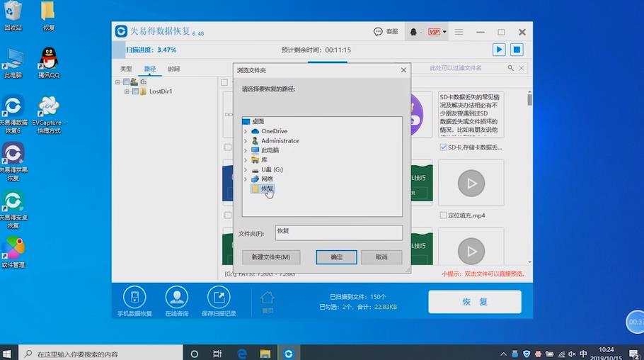The image size is (644, 360).
Task: Switch to the 时间 tab
Action: point(173,69)
